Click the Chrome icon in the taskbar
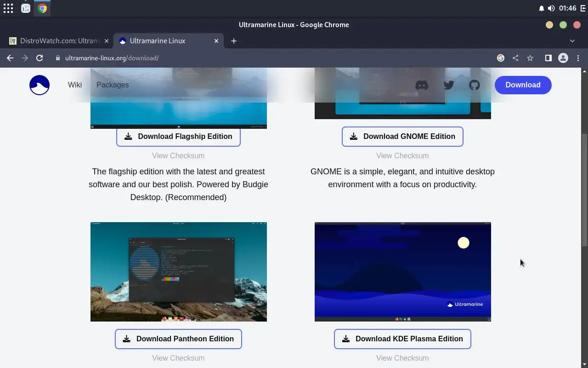 click(42, 8)
